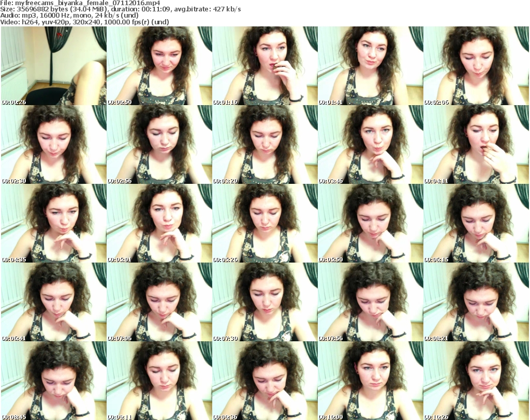Select the thumbnail stamped 00:08:21
Viewport: 530px width, 420px height.
click(x=476, y=302)
